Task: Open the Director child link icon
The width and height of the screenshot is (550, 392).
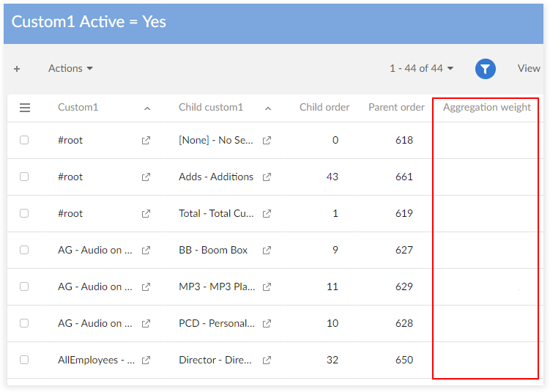Action: [x=267, y=360]
